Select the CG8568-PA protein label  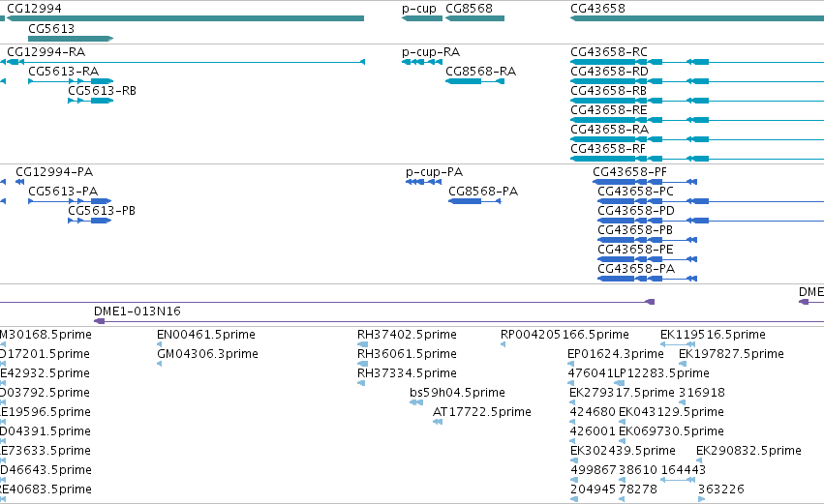click(483, 192)
